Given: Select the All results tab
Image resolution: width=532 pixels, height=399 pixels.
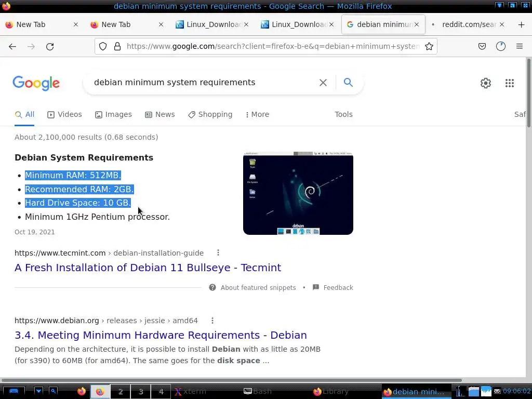Looking at the screenshot, I should pyautogui.click(x=24, y=114).
